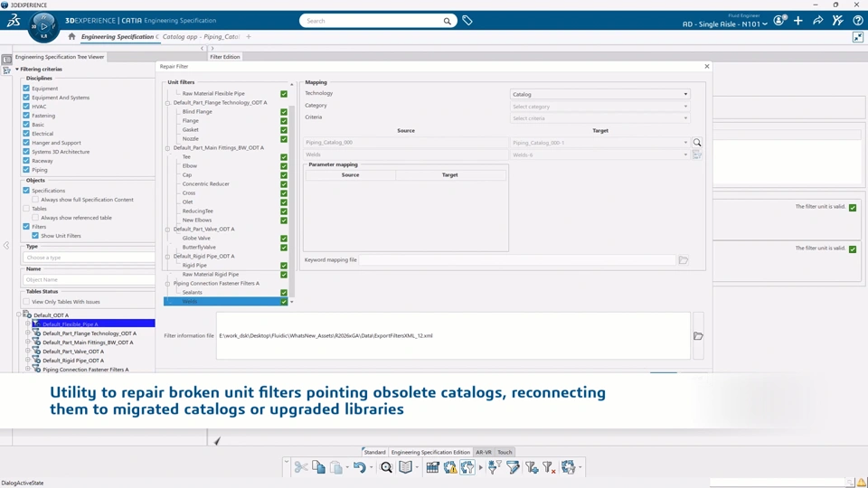Open the help question mark icon
Image resolution: width=868 pixels, height=488 pixels.
coord(857,21)
